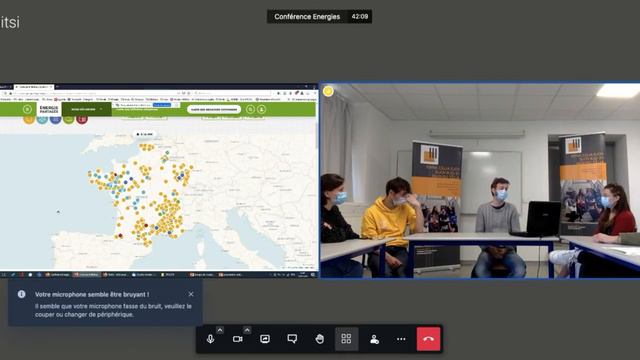Turn off the camera in the toolbar
640x360 pixels.
(238, 339)
